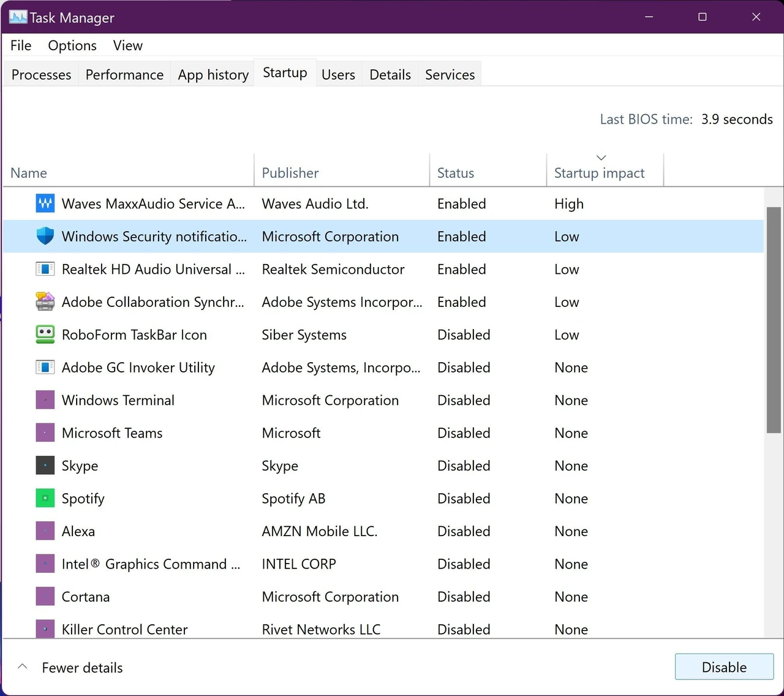This screenshot has width=784, height=696.
Task: Click the Last BIOS time value
Action: [737, 119]
